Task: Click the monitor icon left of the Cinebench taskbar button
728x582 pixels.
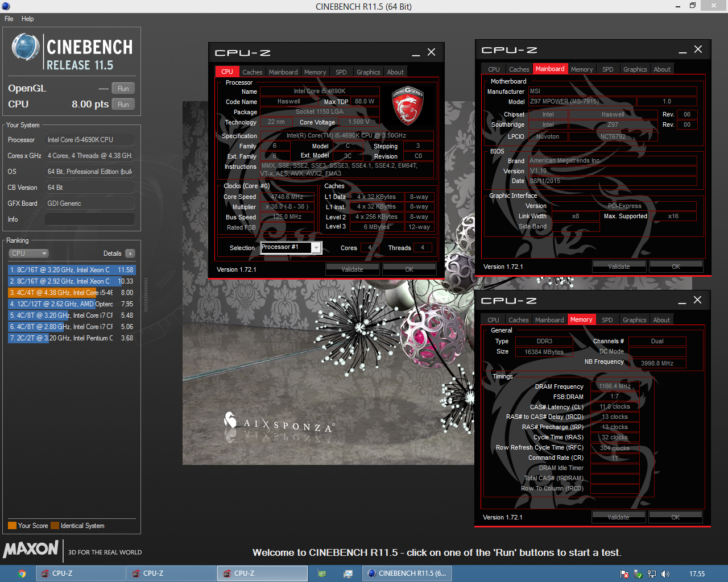Action: (x=348, y=573)
